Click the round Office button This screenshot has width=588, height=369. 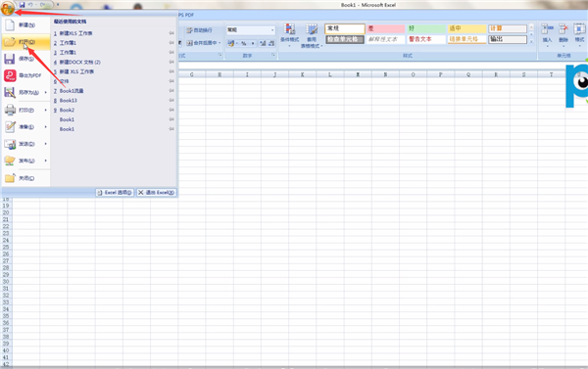(8, 7)
